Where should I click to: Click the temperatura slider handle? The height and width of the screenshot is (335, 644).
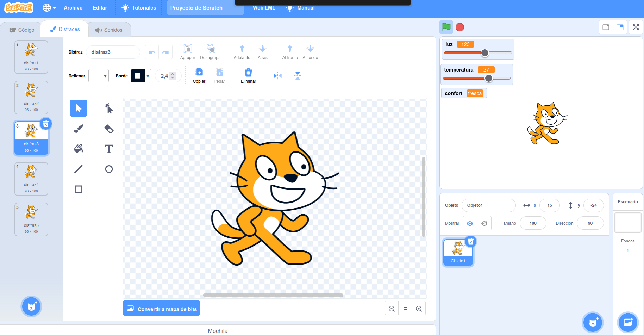[488, 78]
